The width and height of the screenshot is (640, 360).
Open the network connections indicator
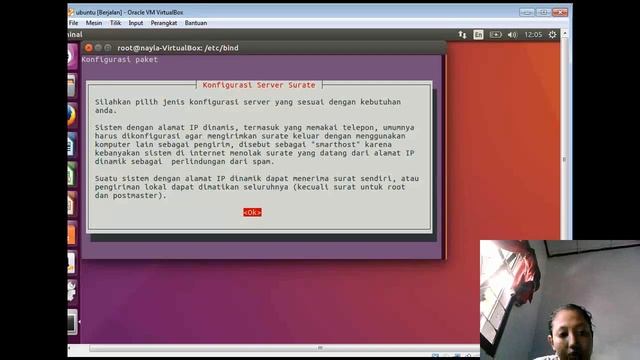[x=462, y=35]
